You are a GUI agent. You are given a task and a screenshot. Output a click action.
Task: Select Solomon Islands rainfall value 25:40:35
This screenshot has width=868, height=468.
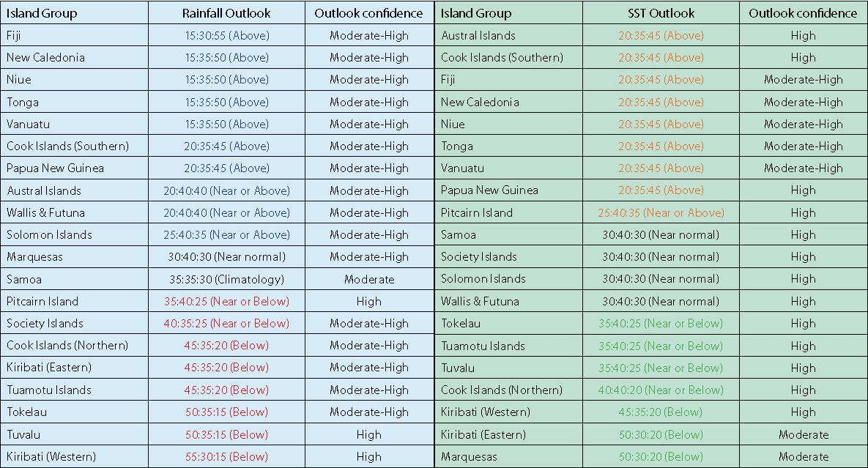(x=226, y=234)
